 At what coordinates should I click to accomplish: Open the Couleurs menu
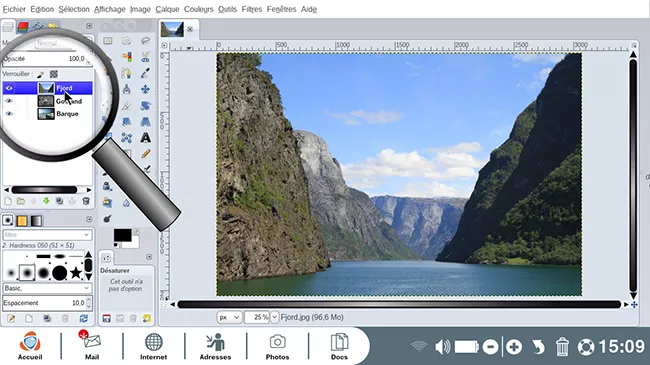[x=199, y=9]
